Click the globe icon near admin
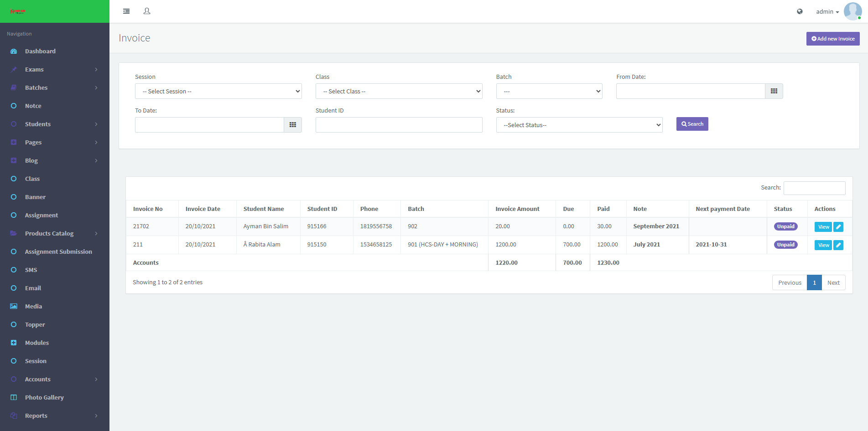 (800, 11)
